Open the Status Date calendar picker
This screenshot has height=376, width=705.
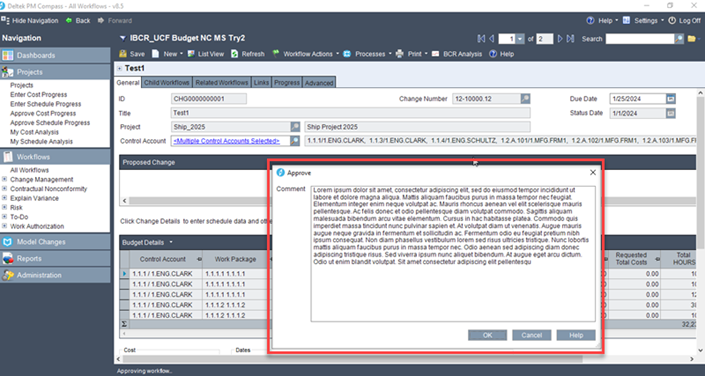(x=671, y=113)
